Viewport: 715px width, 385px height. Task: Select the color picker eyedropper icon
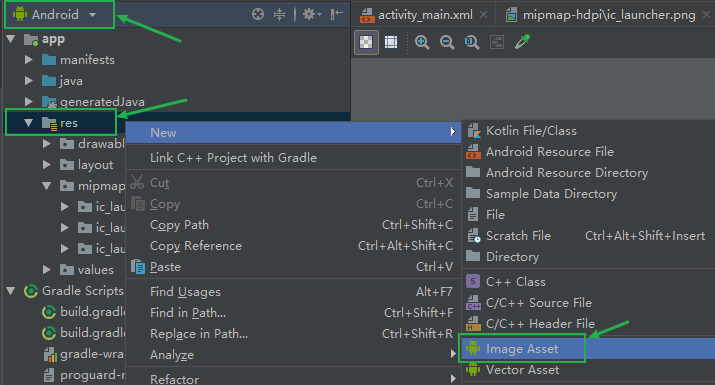click(522, 42)
